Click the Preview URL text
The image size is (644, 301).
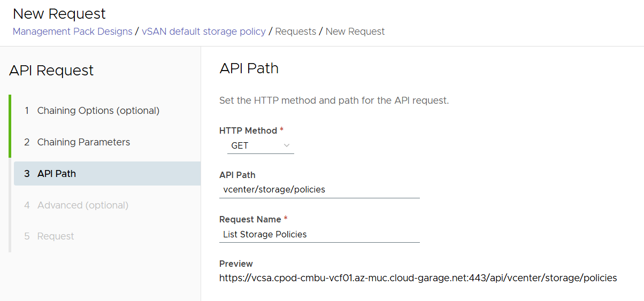[418, 278]
